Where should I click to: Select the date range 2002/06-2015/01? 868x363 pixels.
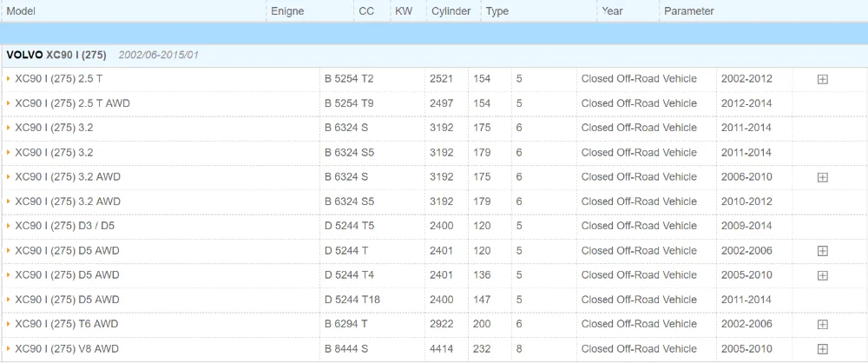click(158, 55)
